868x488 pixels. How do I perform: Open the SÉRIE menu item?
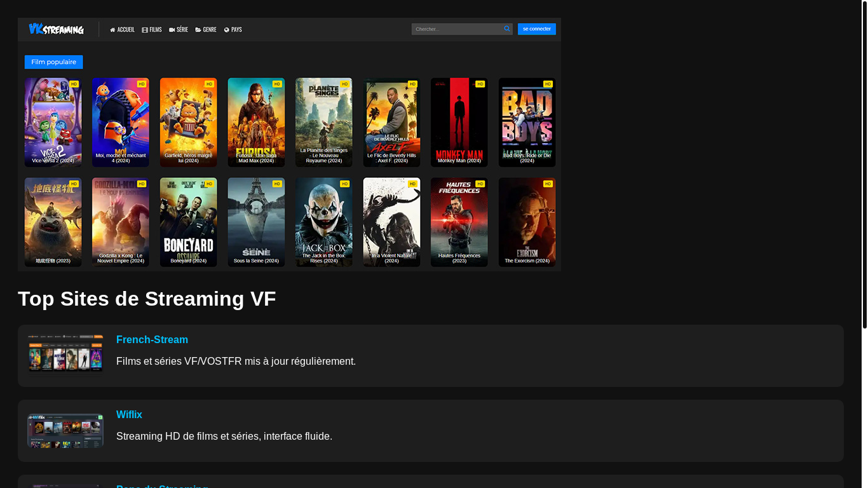[179, 30]
